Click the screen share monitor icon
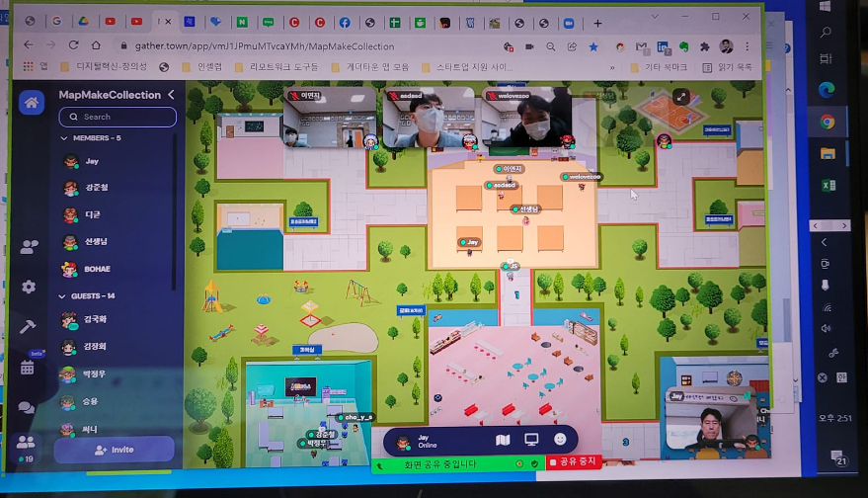 pyautogui.click(x=531, y=440)
